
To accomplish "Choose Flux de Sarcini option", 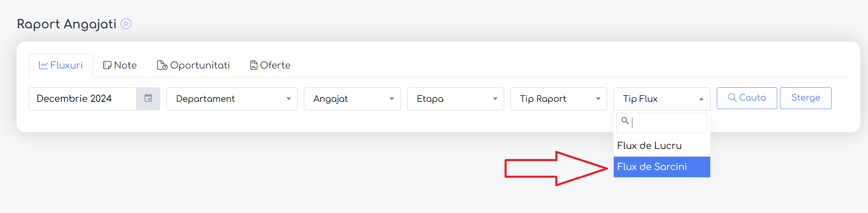I will (662, 167).
